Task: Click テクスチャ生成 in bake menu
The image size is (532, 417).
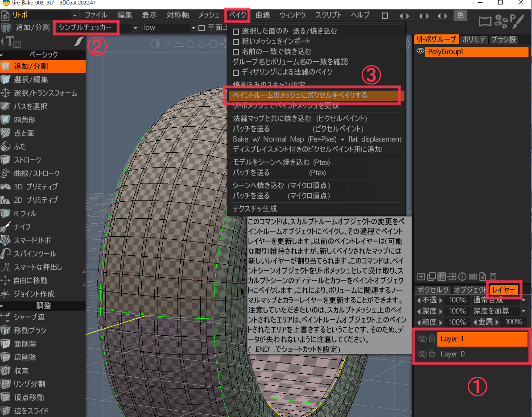Action: (255, 208)
